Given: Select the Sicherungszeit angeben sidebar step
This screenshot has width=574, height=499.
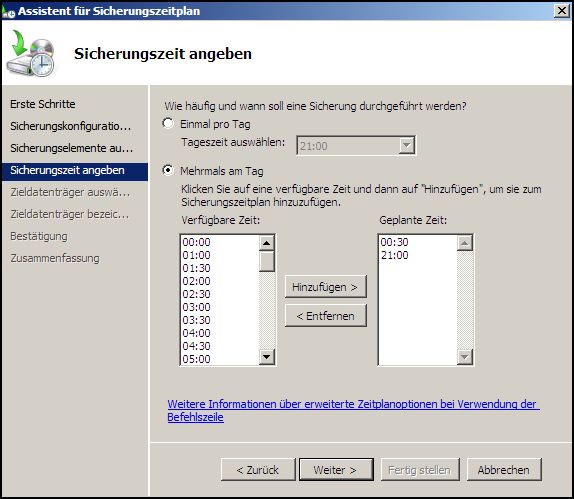Looking at the screenshot, I should pyautogui.click(x=75, y=172).
